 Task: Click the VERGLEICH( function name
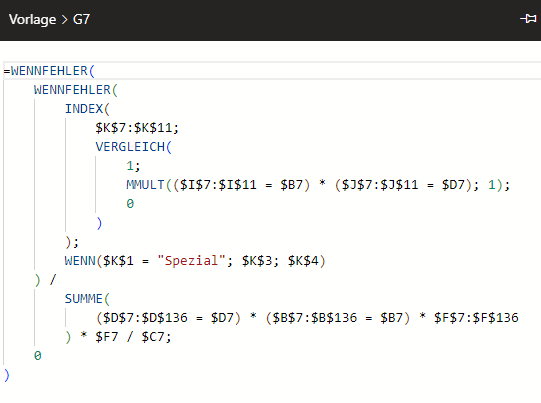pyautogui.click(x=134, y=147)
